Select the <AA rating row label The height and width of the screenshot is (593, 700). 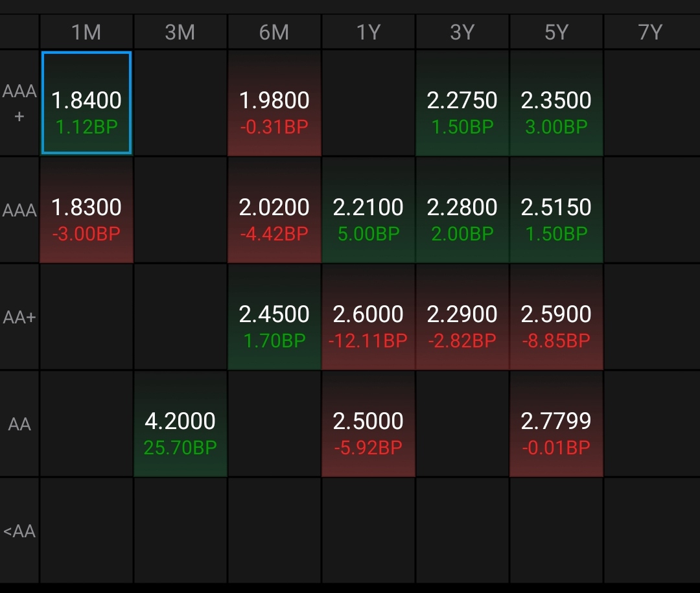pos(19,531)
